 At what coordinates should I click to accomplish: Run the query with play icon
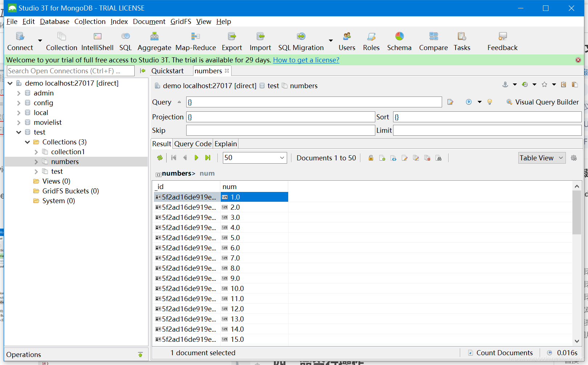tap(469, 102)
